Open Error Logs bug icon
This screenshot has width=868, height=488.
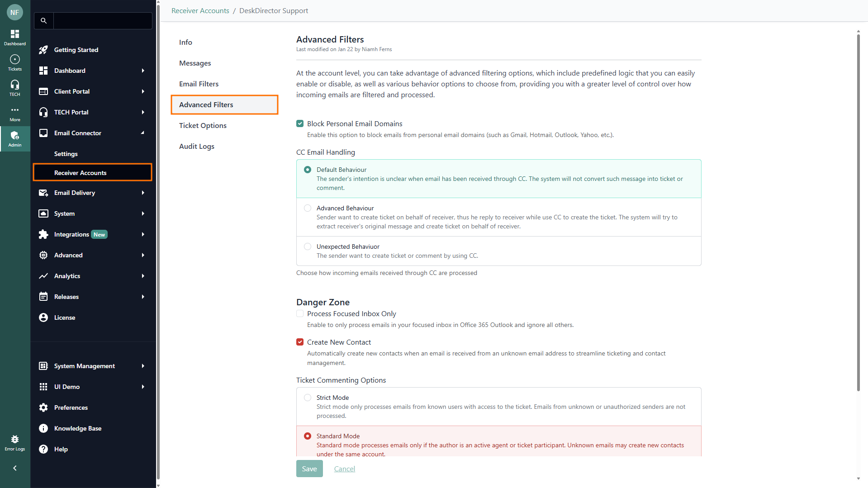click(x=15, y=440)
